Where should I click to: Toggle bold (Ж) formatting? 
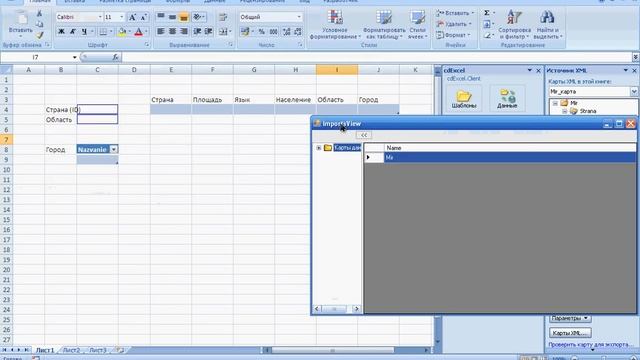[61, 31]
